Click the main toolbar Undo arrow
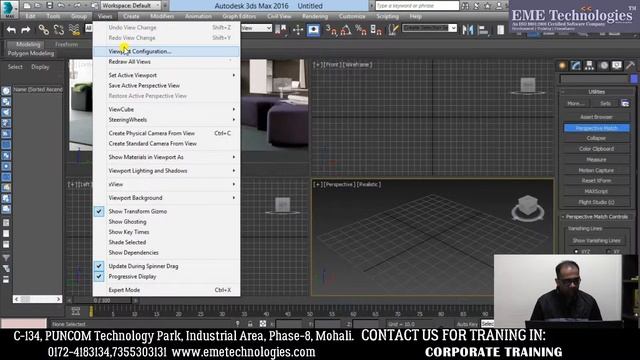 click(x=11, y=29)
